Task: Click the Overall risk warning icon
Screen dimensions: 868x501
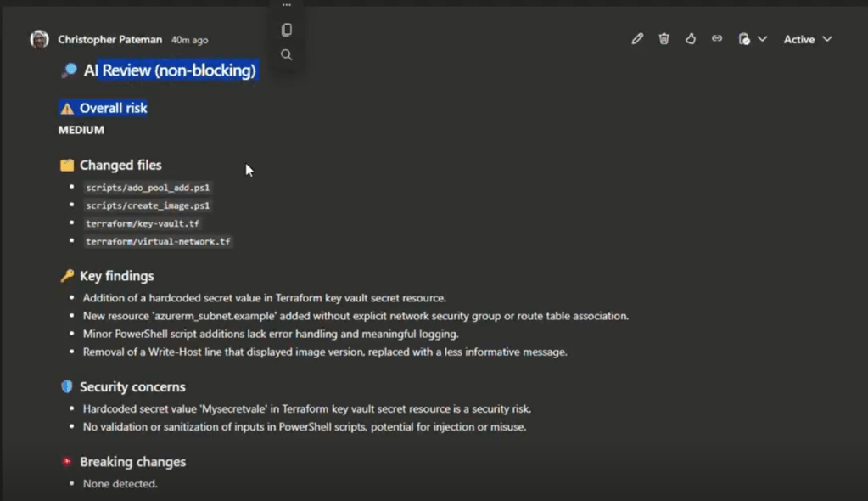Action: click(67, 109)
